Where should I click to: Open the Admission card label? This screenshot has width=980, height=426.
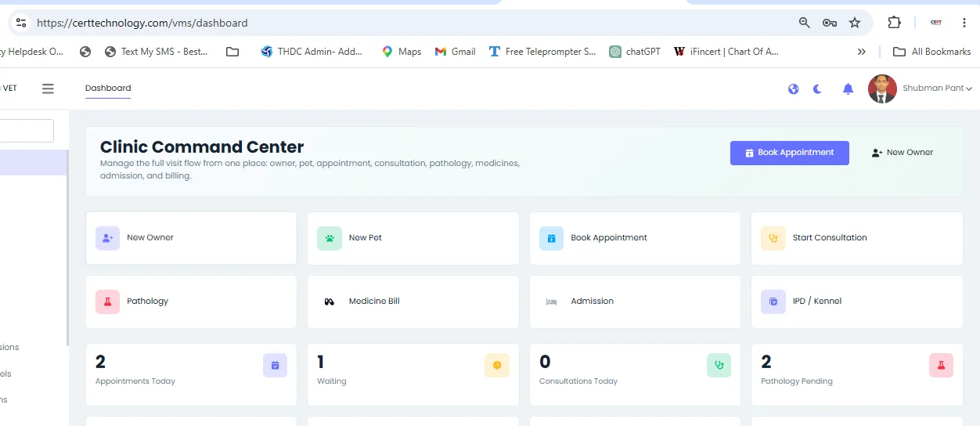coord(592,301)
